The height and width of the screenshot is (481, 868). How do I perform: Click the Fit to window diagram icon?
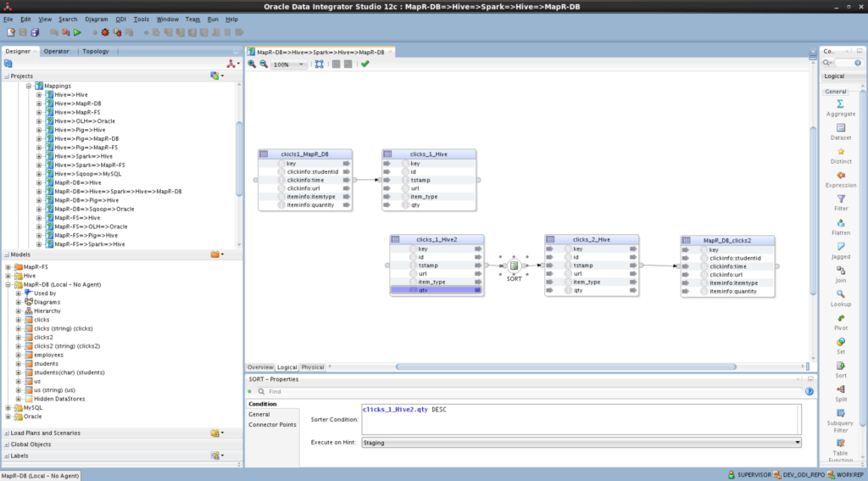(320, 64)
